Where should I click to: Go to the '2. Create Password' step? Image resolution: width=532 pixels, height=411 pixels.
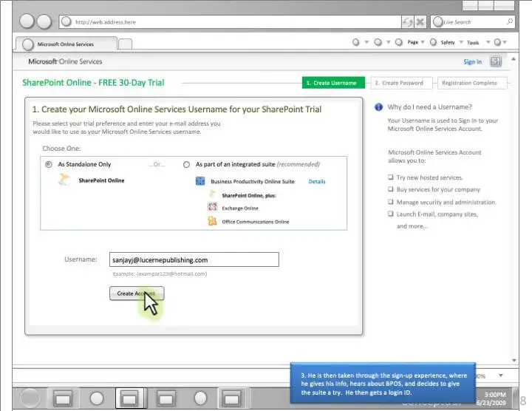click(401, 83)
